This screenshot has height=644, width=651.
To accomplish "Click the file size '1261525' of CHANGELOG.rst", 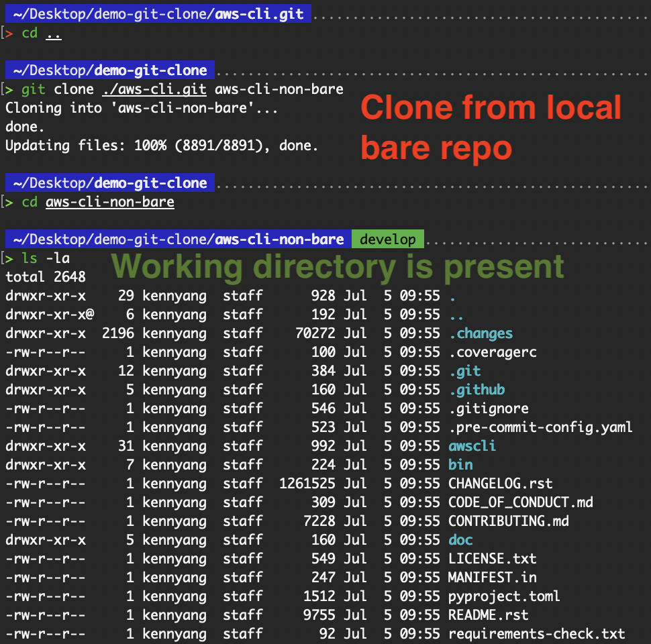I will 307,484.
